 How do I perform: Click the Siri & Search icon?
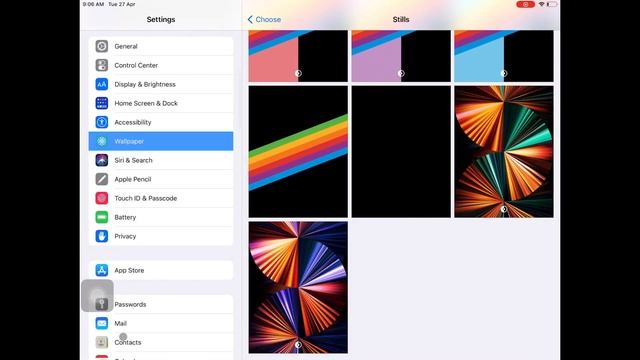(x=102, y=160)
